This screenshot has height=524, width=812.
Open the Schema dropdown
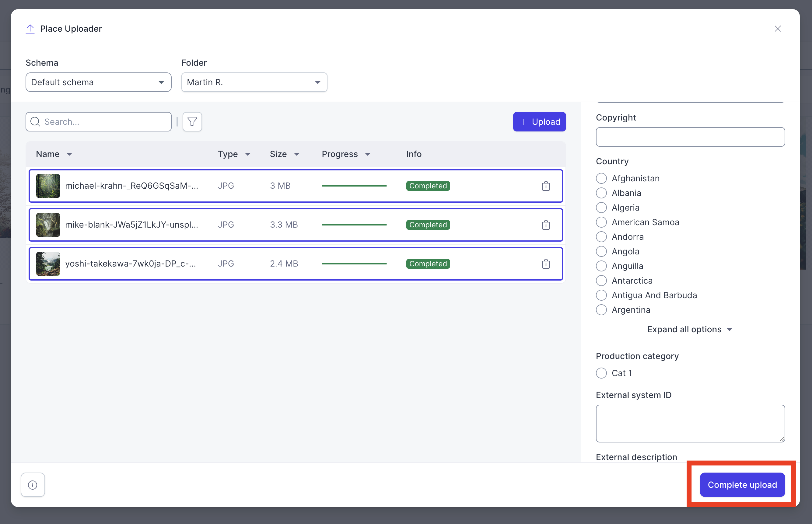click(x=98, y=82)
